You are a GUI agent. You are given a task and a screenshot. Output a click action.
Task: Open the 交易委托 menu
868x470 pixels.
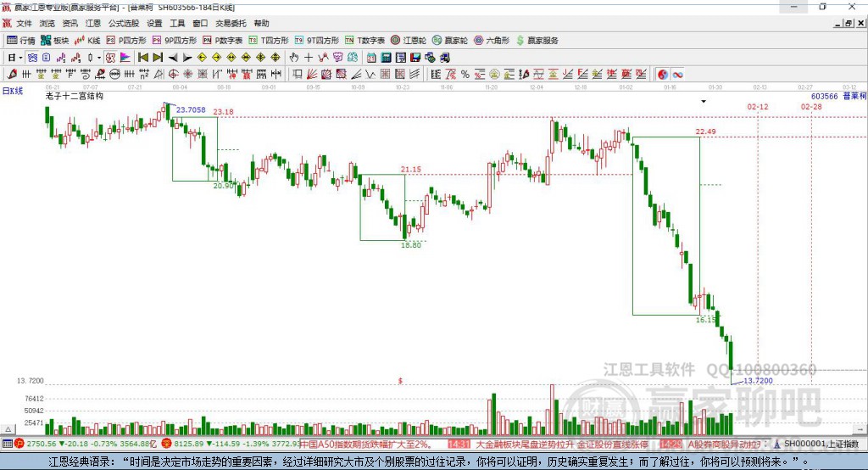[x=231, y=23]
